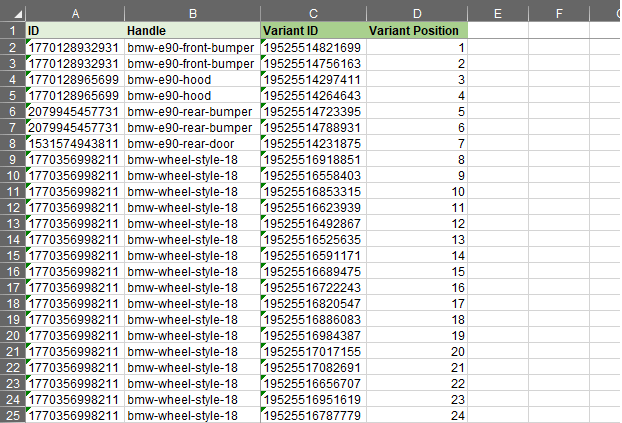Select column C header
The height and width of the screenshot is (423, 622).
313,14
